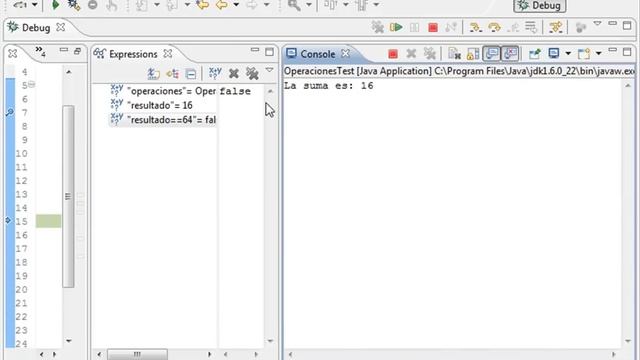Click the Step Return icon
This screenshot has height=360, width=640.
513,27
